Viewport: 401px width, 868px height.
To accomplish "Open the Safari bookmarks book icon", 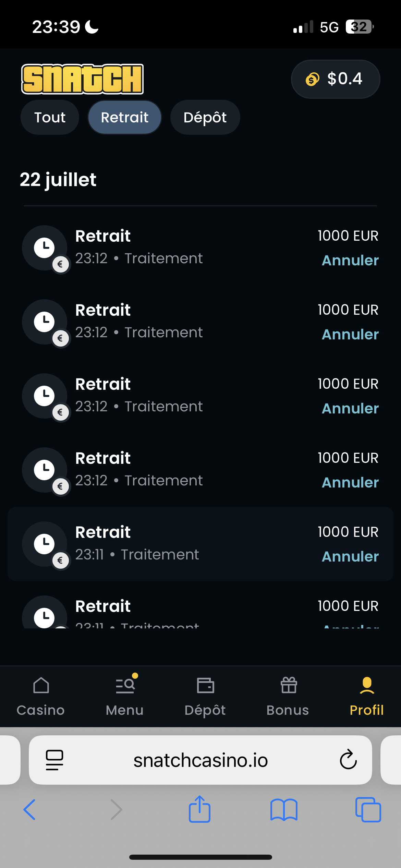I will point(284,809).
